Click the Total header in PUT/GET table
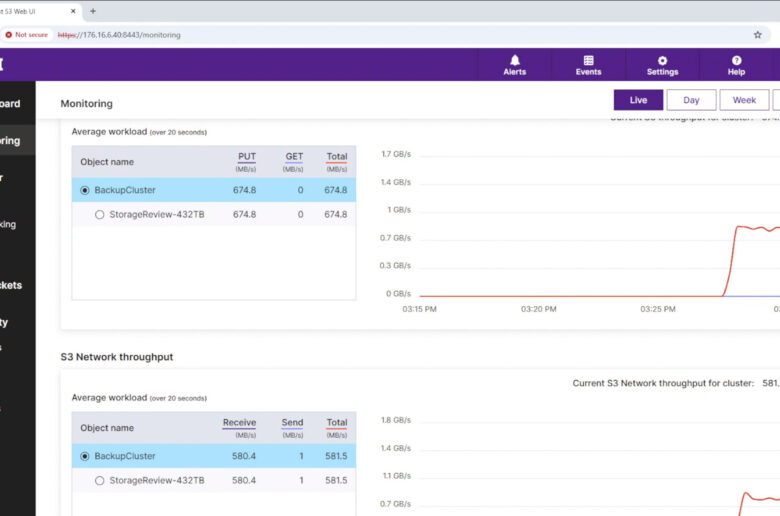Image resolution: width=780 pixels, height=516 pixels. click(x=337, y=157)
